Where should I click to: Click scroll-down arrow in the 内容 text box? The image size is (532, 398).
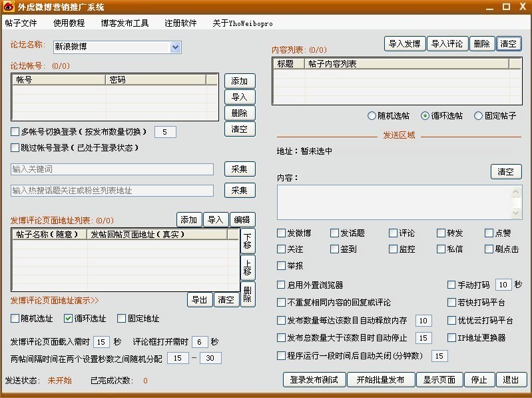pyautogui.click(x=515, y=212)
